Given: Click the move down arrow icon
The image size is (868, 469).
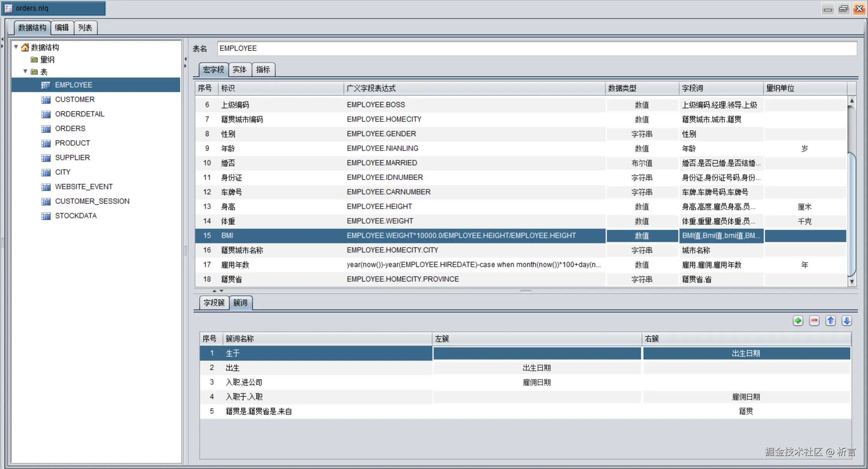Looking at the screenshot, I should coord(847,321).
